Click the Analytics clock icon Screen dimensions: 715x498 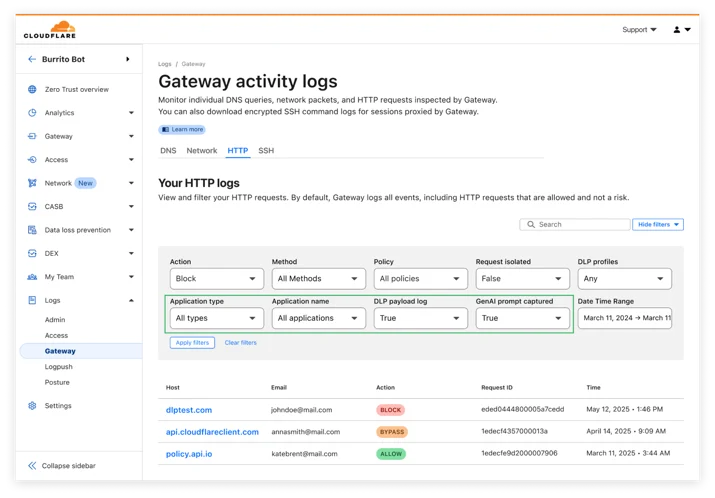pyautogui.click(x=32, y=113)
